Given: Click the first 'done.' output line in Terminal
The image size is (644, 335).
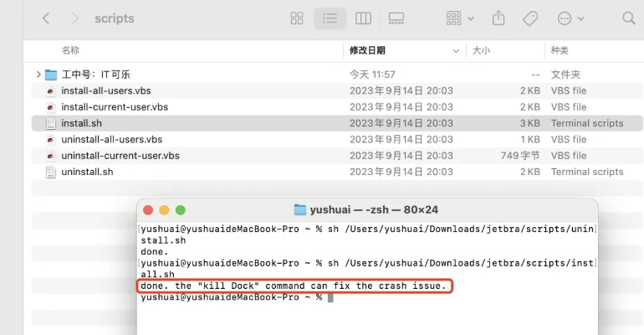Looking at the screenshot, I should tap(155, 251).
